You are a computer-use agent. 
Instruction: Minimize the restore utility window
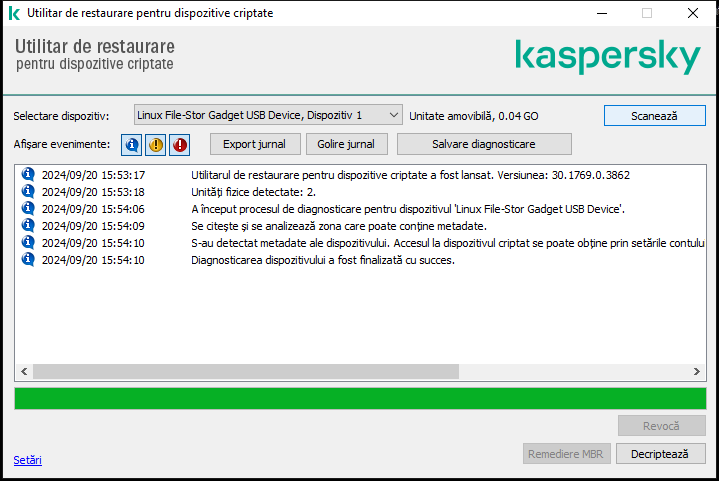click(602, 13)
